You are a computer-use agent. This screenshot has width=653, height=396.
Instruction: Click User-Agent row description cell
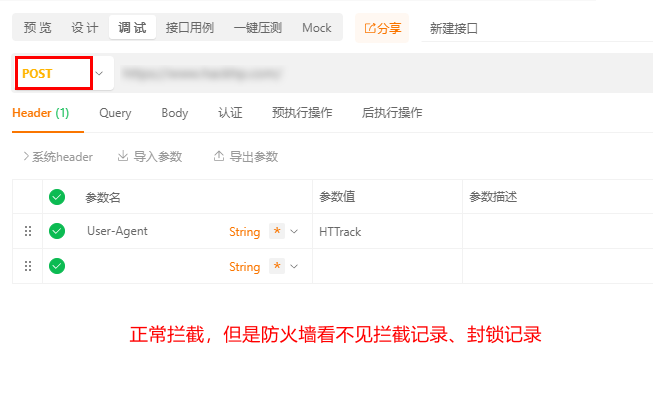pos(558,232)
